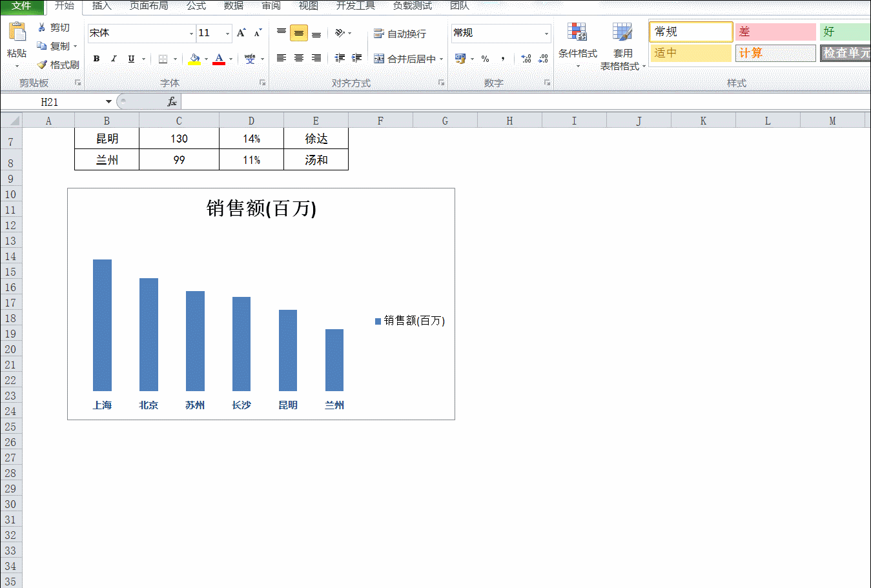Open the 常规 number format dropdown
The height and width of the screenshot is (588, 871).
(546, 34)
